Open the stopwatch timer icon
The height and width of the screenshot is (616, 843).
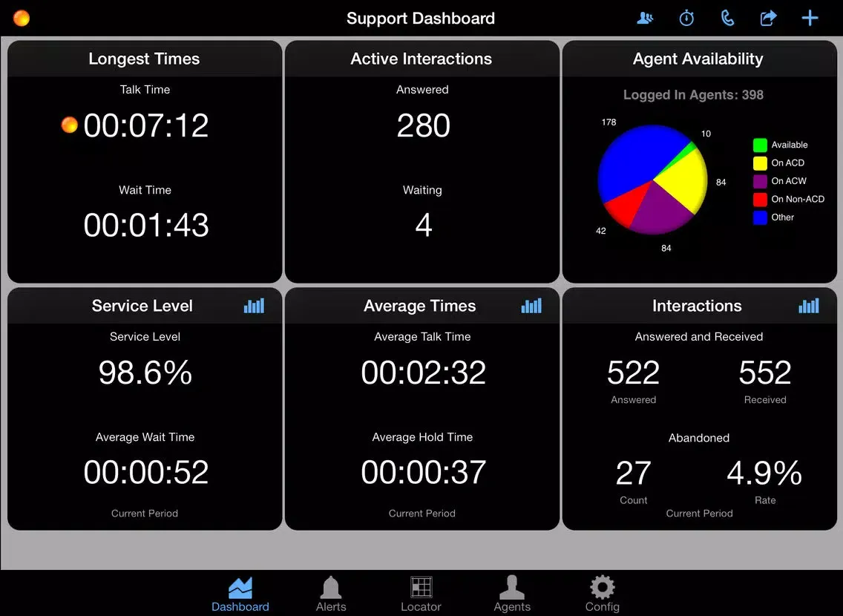coord(686,19)
